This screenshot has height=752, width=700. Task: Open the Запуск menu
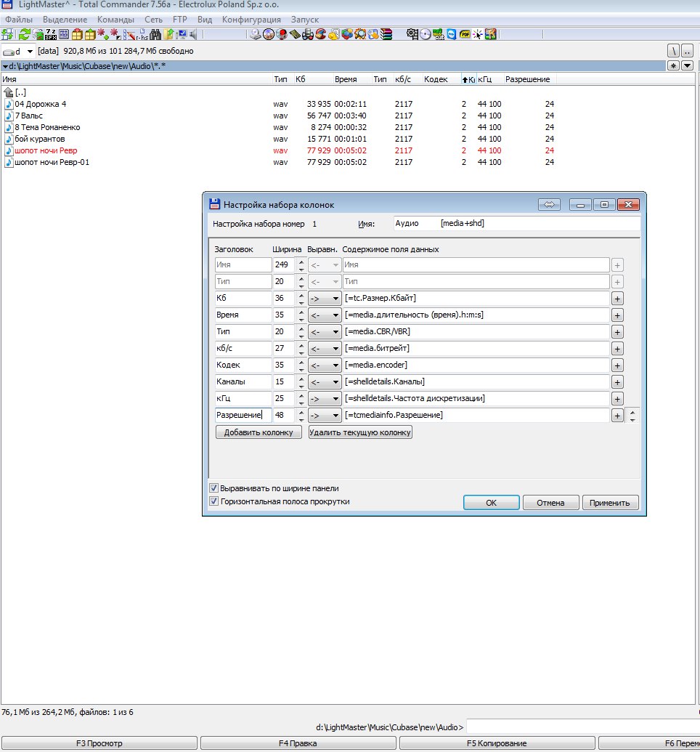point(304,20)
